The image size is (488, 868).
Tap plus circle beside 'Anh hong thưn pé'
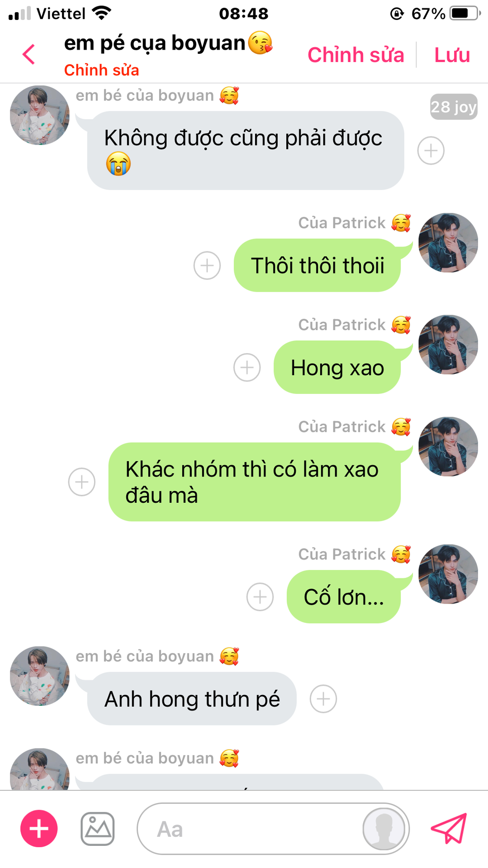click(x=323, y=699)
